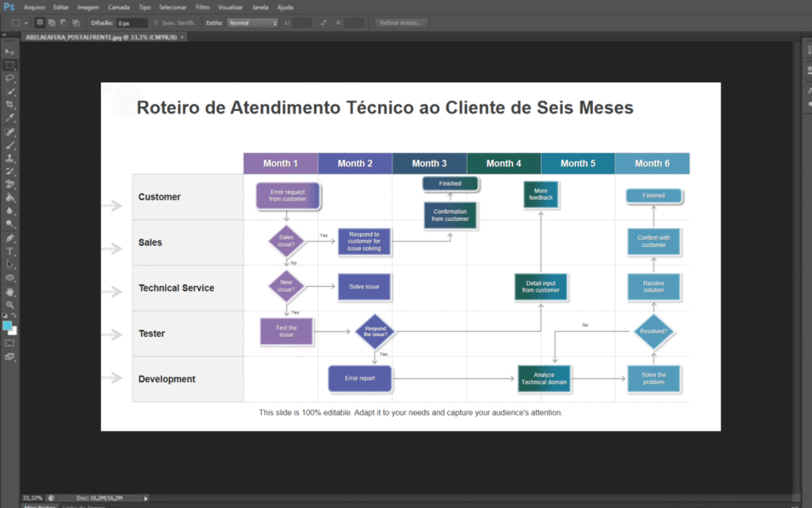Viewport: 812px width, 508px height.
Task: Choose the Crop tool
Action: click(x=10, y=105)
